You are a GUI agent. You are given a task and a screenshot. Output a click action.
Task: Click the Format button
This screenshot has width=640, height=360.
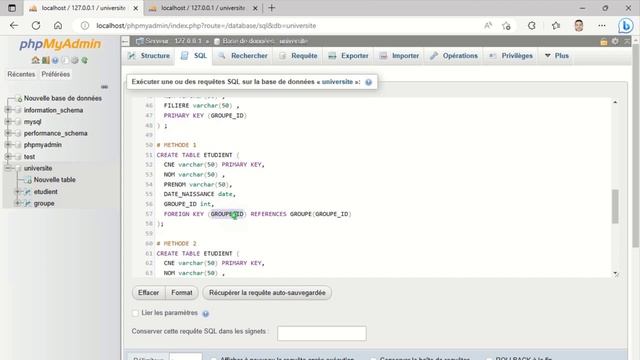pyautogui.click(x=182, y=293)
